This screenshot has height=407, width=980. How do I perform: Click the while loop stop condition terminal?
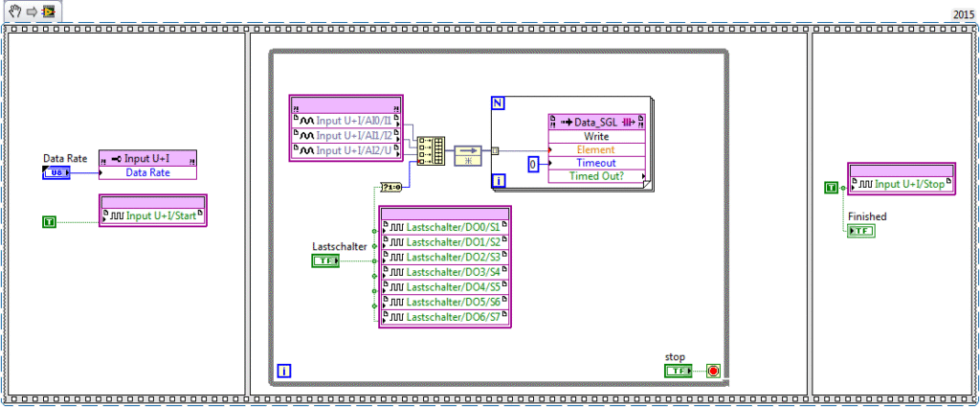click(712, 371)
